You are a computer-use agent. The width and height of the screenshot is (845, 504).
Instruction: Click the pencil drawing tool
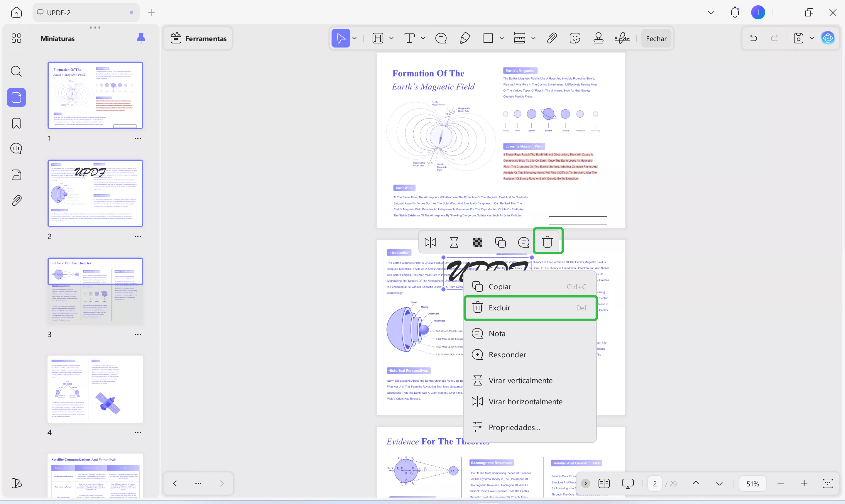(465, 38)
